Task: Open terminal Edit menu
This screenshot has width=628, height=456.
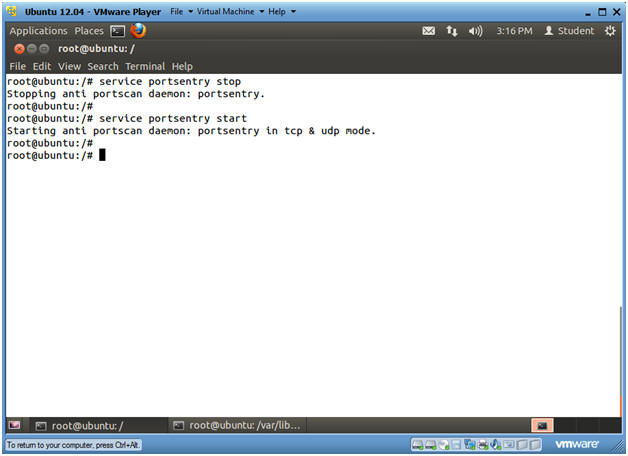Action: 42,66
